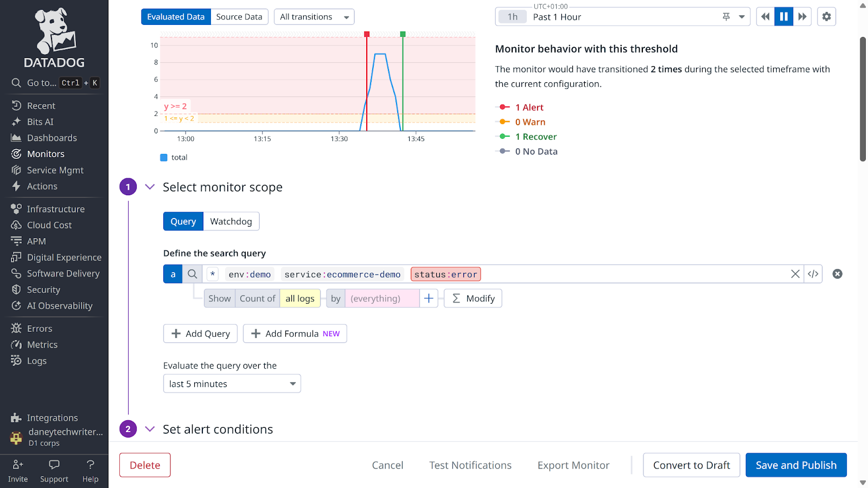868x488 pixels.
Task: Step timeframe forward
Action: (x=802, y=16)
